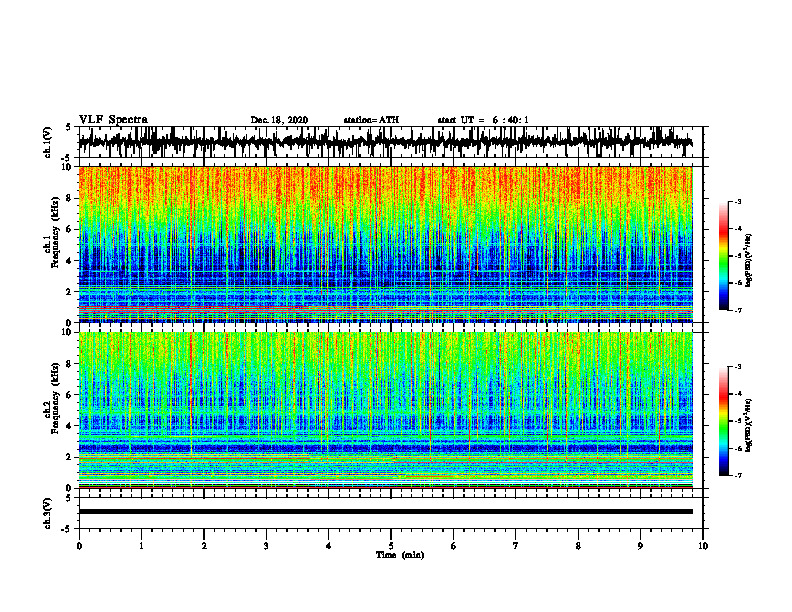
Task: Click the time axis tick label "10"
Action: (x=703, y=546)
